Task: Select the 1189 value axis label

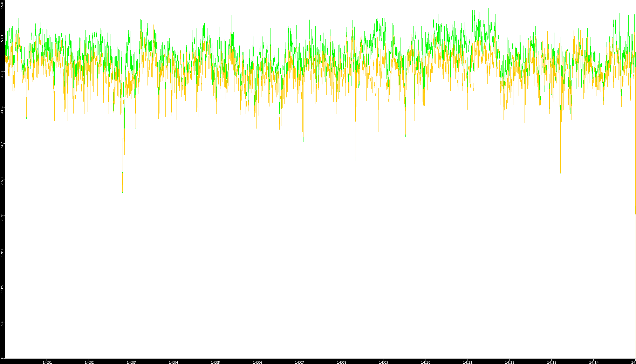Action: tap(2, 289)
